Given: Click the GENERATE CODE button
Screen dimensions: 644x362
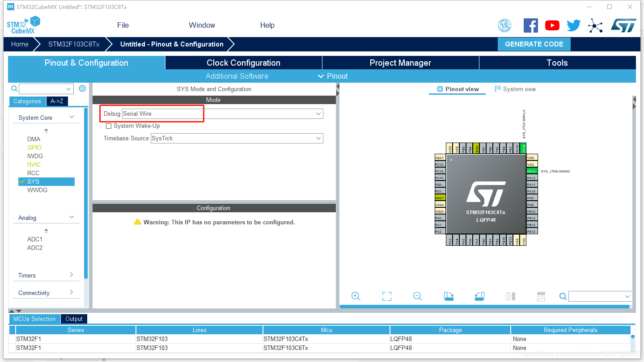Looking at the screenshot, I should (534, 44).
